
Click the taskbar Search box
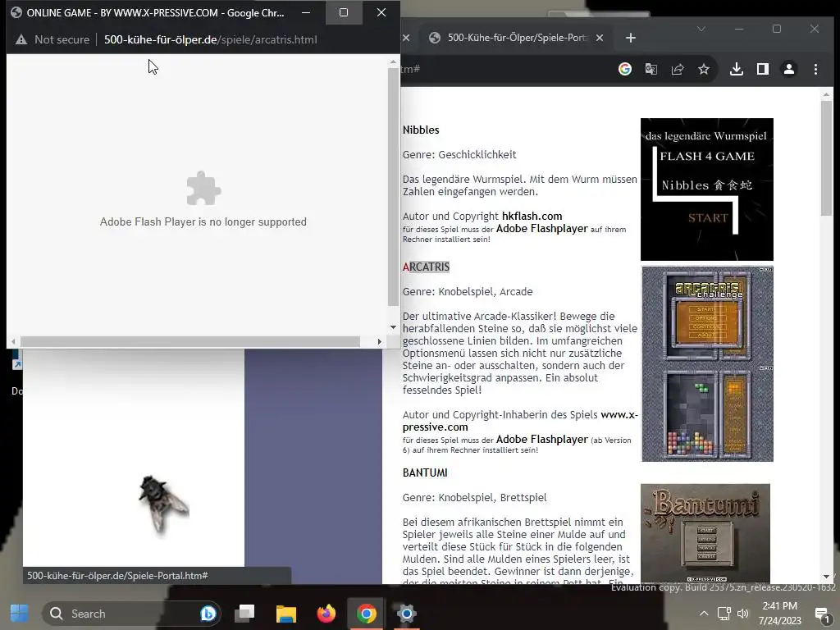pyautogui.click(x=132, y=614)
